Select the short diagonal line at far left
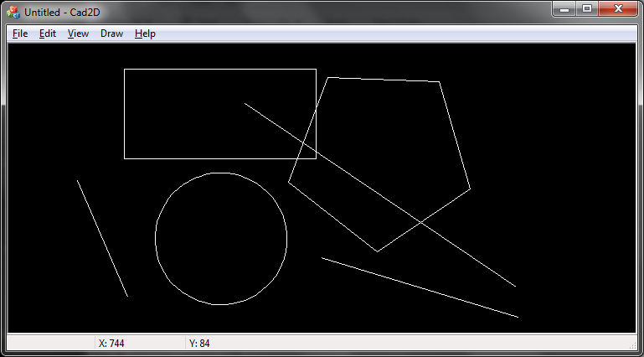 pos(102,238)
